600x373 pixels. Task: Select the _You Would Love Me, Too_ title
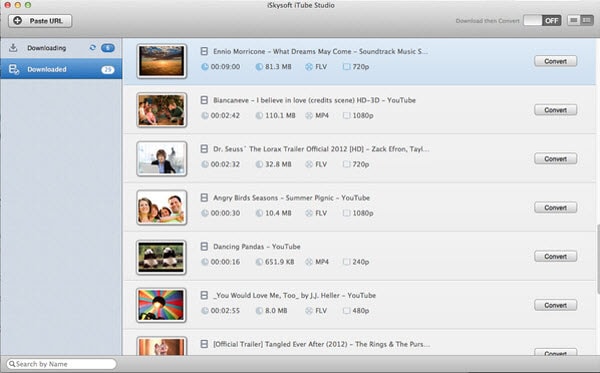(294, 295)
